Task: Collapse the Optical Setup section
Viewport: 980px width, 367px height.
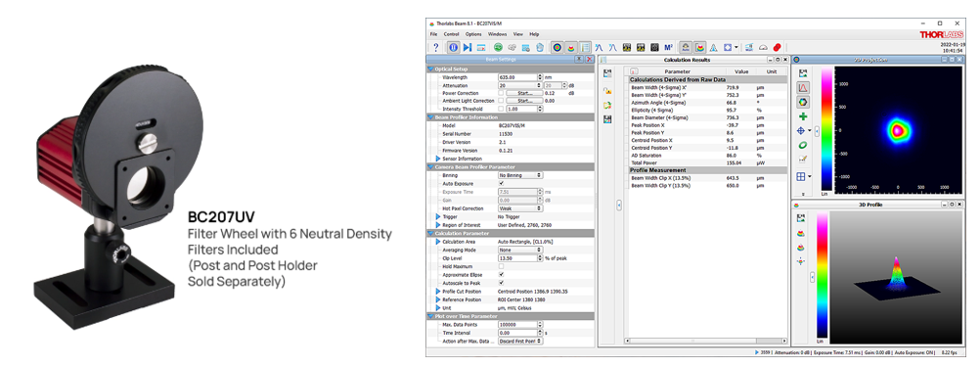Action: [x=430, y=69]
